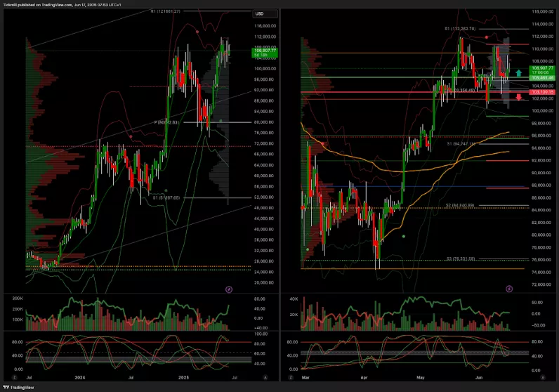Image resolution: width=559 pixels, height=392 pixels.
Task: Open the USD currency dropdown
Action: [x=264, y=13]
